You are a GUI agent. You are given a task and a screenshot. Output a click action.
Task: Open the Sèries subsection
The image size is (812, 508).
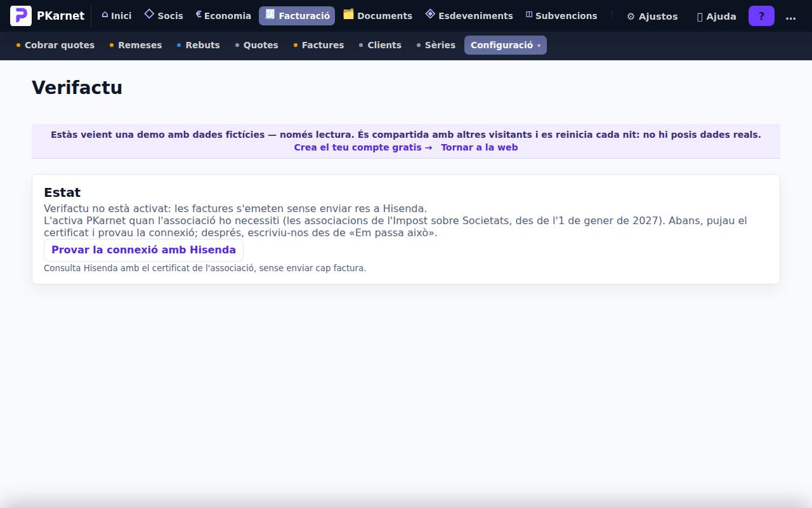coord(436,45)
